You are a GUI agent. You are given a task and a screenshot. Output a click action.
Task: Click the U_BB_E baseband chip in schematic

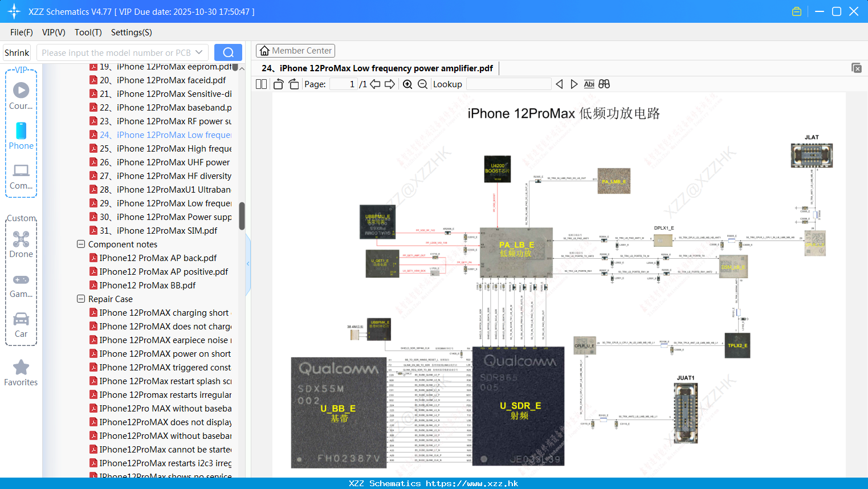point(339,413)
